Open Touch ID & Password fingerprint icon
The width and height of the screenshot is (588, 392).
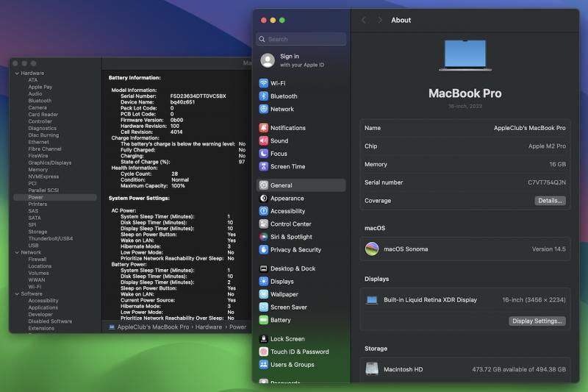pos(263,352)
